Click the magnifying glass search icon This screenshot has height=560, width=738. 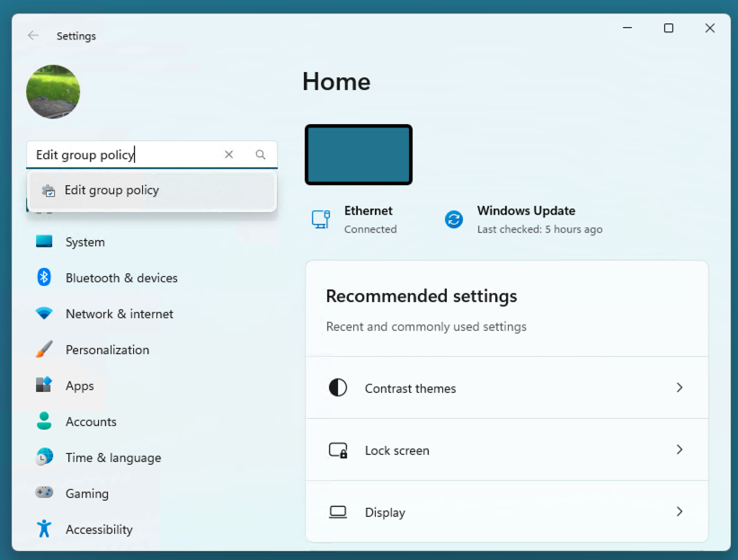click(x=261, y=155)
